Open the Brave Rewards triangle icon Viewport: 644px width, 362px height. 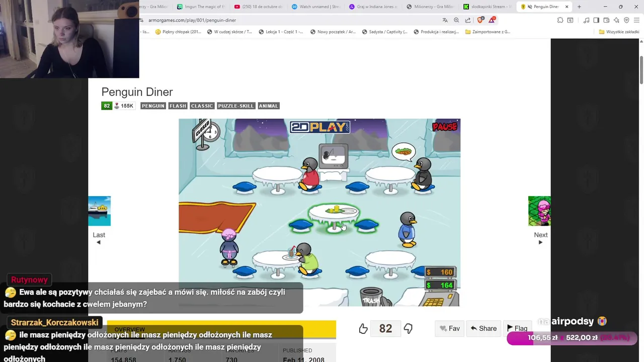click(x=492, y=20)
